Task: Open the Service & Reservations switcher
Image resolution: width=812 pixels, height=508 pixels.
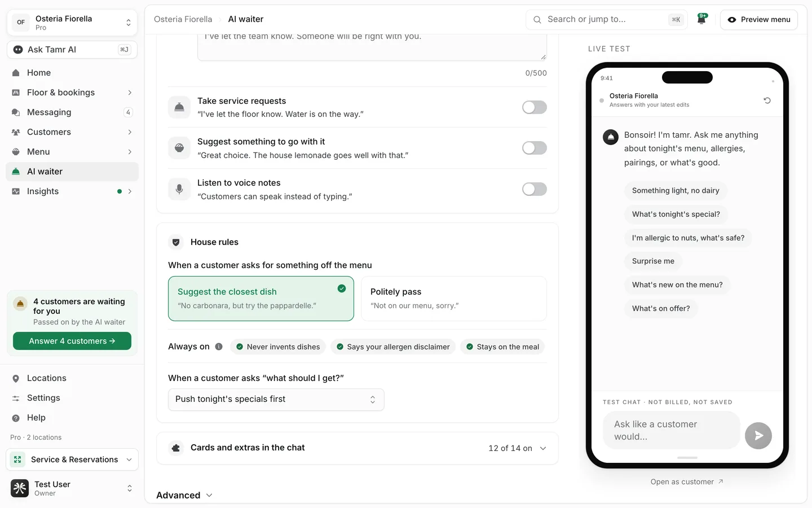Action: pyautogui.click(x=72, y=459)
